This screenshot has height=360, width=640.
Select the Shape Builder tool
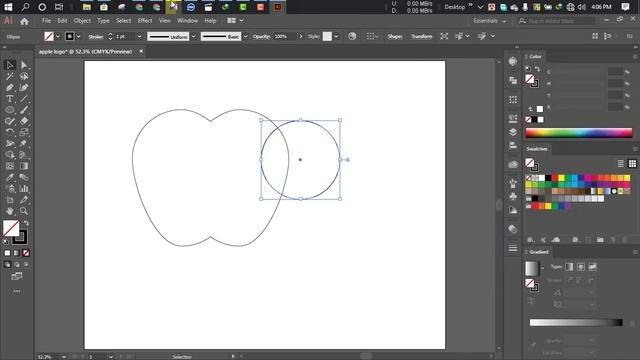coord(10,155)
